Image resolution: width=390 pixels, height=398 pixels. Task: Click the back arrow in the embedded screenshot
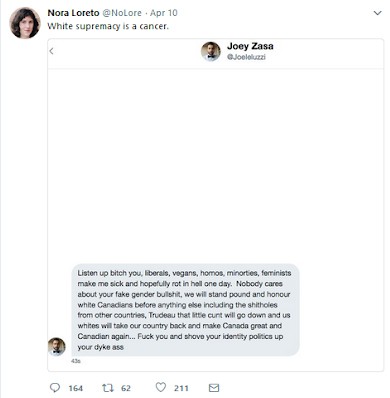click(x=51, y=51)
